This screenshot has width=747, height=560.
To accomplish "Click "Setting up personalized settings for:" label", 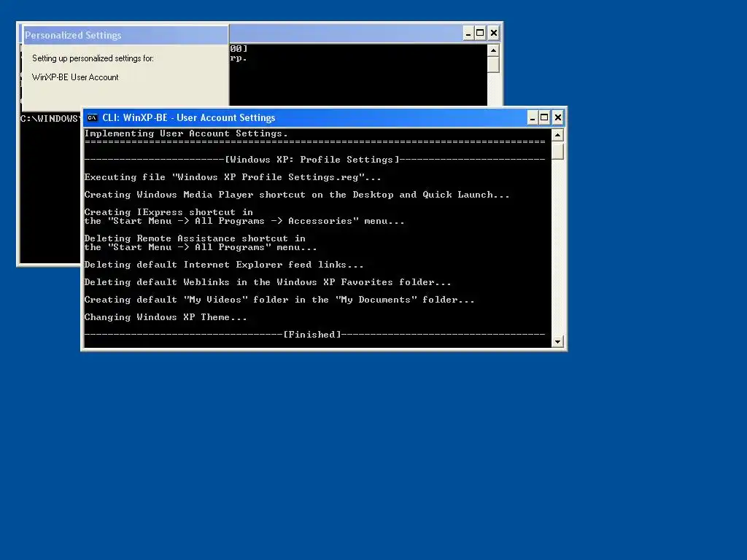I will [93, 58].
